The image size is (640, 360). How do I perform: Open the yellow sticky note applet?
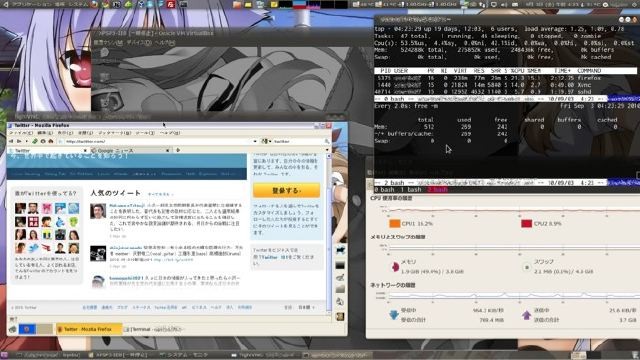pyautogui.click(x=273, y=4)
